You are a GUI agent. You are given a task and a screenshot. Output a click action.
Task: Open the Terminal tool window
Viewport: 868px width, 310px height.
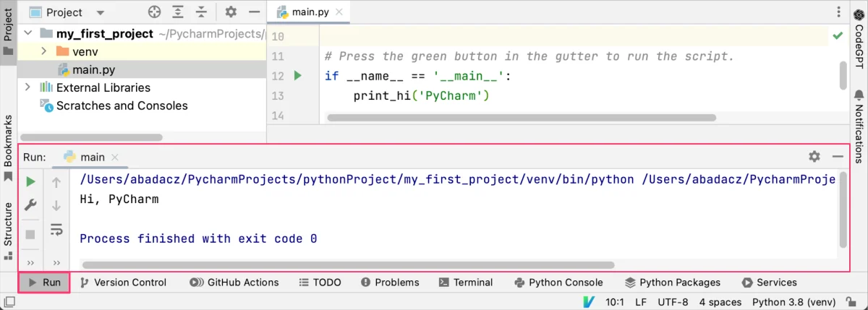[x=466, y=283]
